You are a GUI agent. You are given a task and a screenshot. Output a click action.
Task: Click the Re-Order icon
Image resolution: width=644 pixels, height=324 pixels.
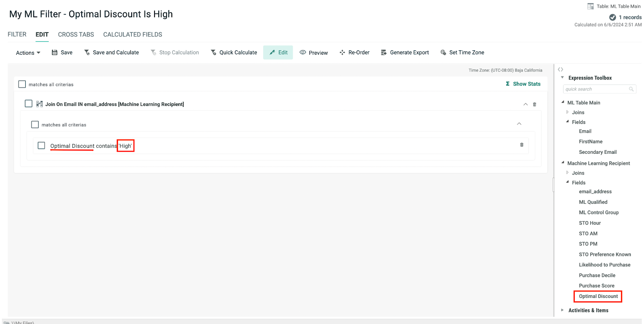(x=342, y=52)
